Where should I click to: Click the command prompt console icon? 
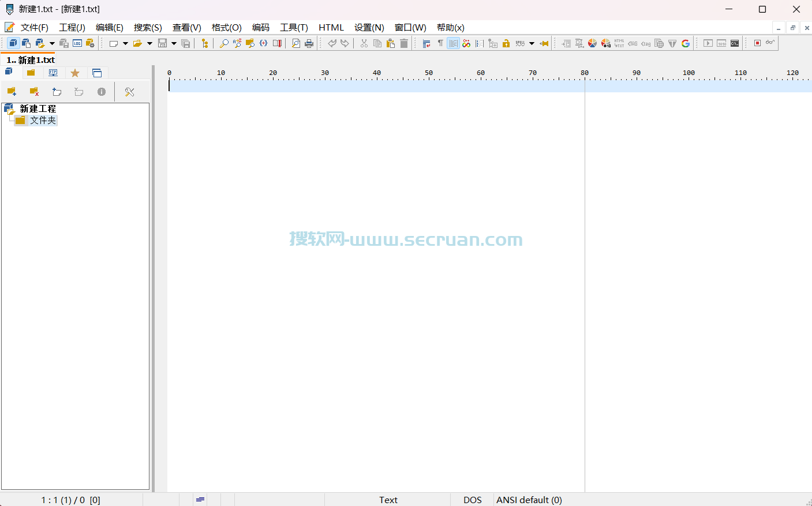(735, 43)
